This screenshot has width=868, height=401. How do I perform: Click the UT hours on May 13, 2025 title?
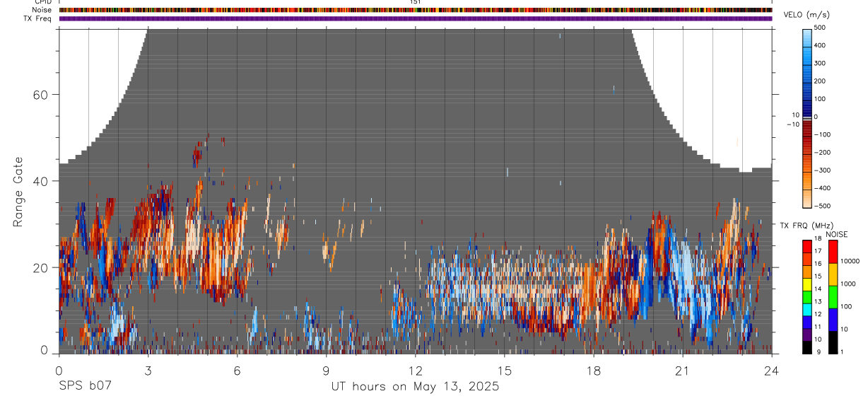pyautogui.click(x=415, y=387)
